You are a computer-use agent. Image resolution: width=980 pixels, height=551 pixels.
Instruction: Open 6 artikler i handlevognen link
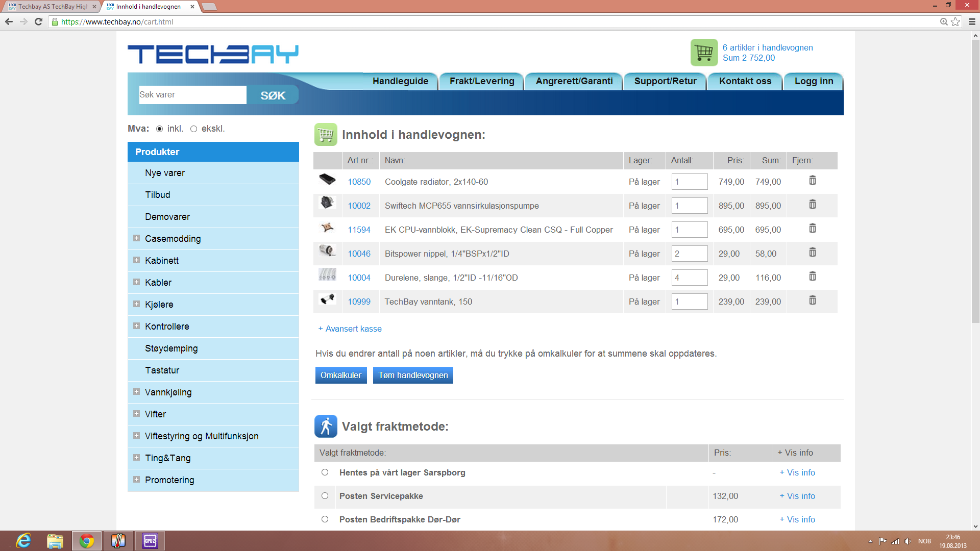[x=768, y=47]
